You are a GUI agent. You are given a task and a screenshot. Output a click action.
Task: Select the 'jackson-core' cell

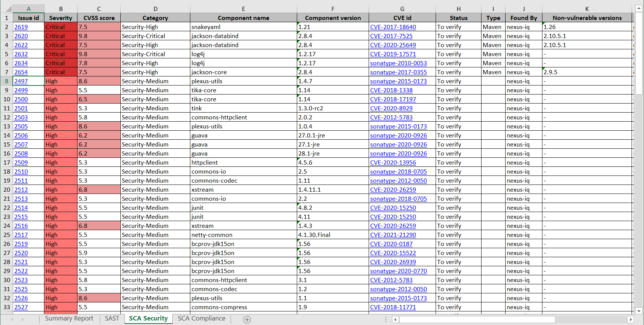tap(243, 72)
